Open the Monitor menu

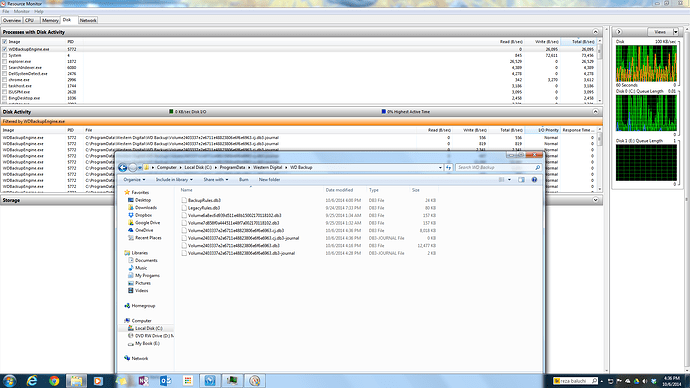click(x=22, y=11)
